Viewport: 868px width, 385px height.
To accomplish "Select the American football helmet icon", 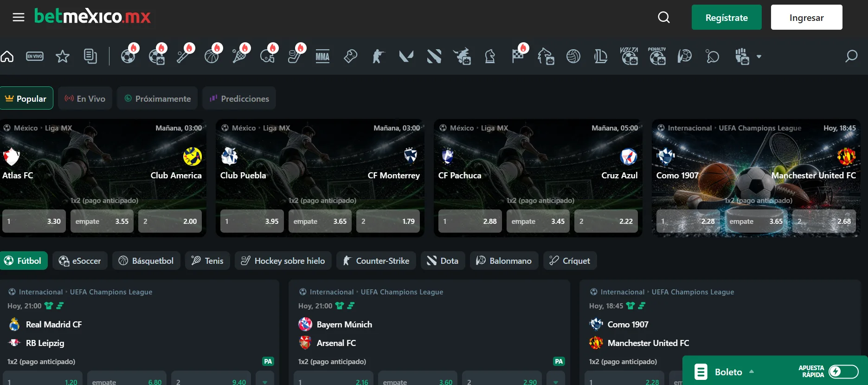I will click(x=267, y=57).
